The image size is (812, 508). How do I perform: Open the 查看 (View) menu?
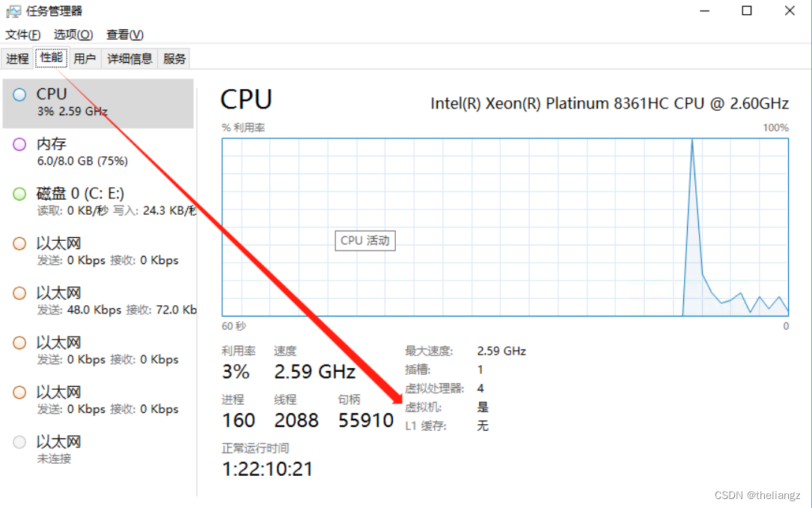tap(123, 34)
